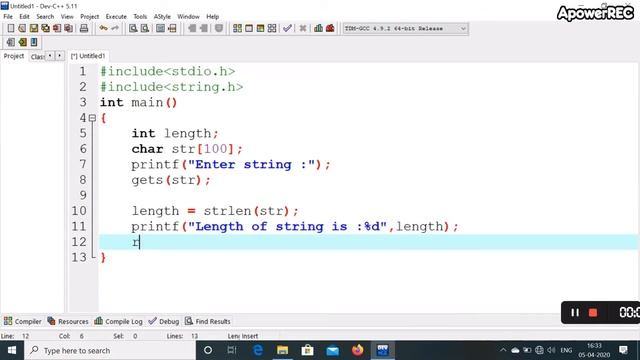This screenshot has width=640, height=360.
Task: Click the blue bookmark icon in second toolbar row
Action: tap(33, 42)
